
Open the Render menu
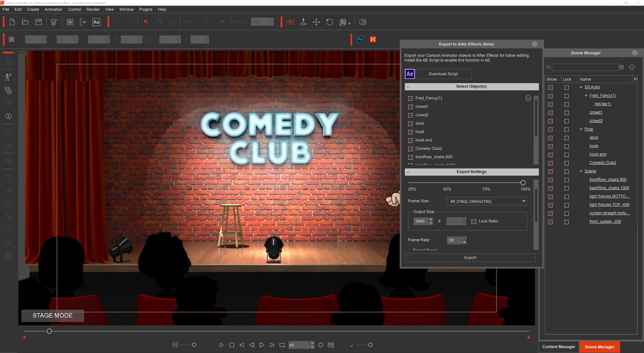(x=93, y=9)
